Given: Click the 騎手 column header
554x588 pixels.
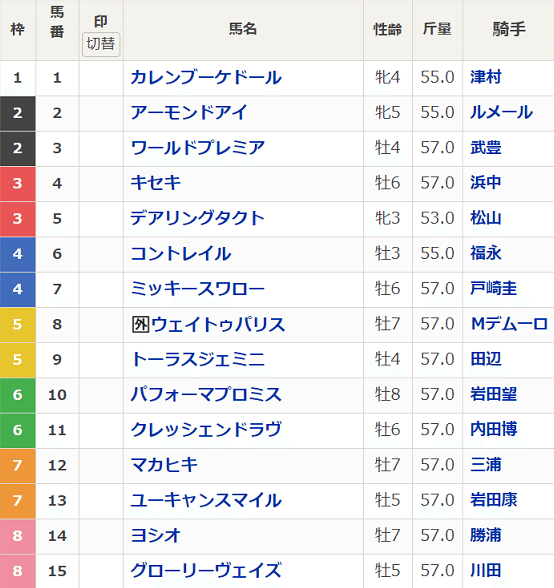Looking at the screenshot, I should [x=509, y=29].
